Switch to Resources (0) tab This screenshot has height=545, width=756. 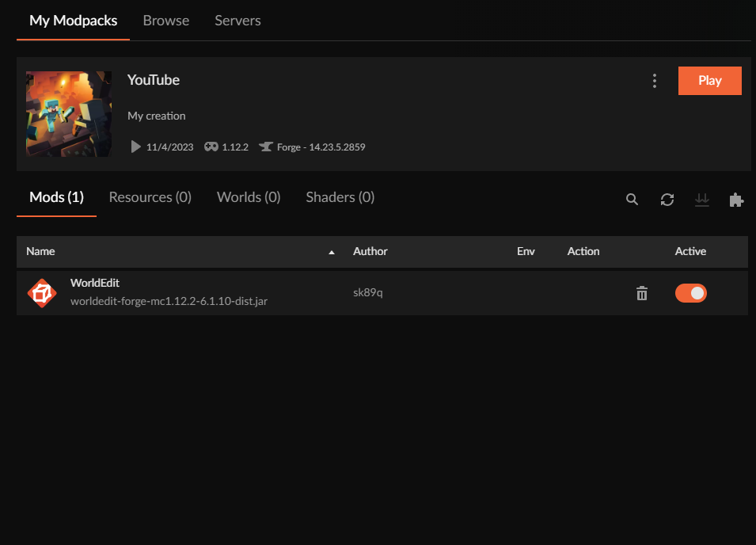pyautogui.click(x=150, y=196)
